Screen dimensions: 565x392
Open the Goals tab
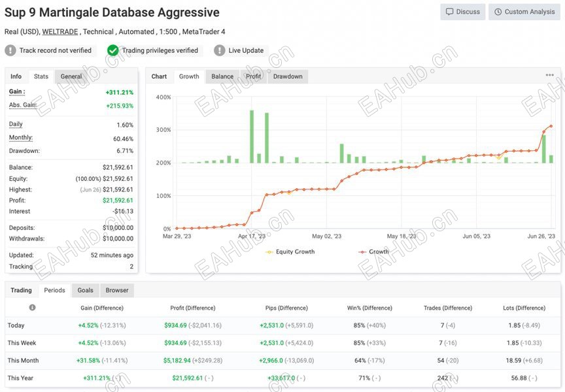point(86,290)
